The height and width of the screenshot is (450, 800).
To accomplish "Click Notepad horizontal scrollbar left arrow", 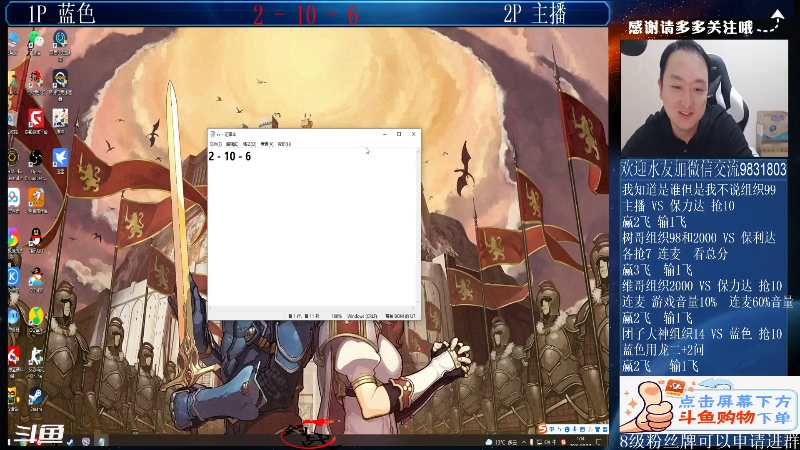I will click(x=211, y=309).
